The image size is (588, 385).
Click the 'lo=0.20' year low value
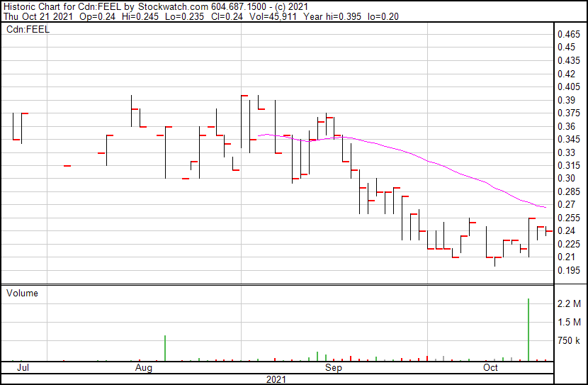[383, 16]
